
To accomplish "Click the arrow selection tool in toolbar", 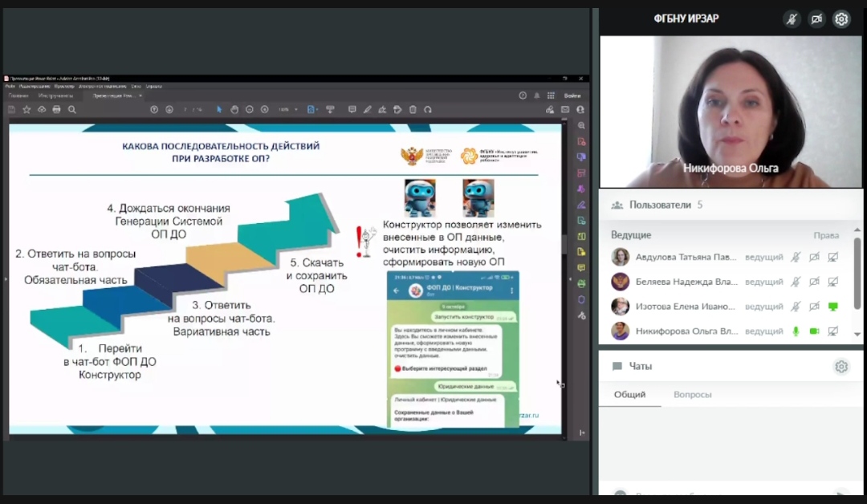I will 219,110.
